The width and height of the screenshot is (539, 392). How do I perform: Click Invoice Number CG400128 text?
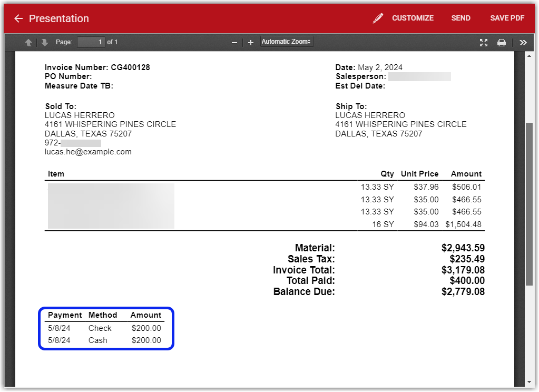97,67
